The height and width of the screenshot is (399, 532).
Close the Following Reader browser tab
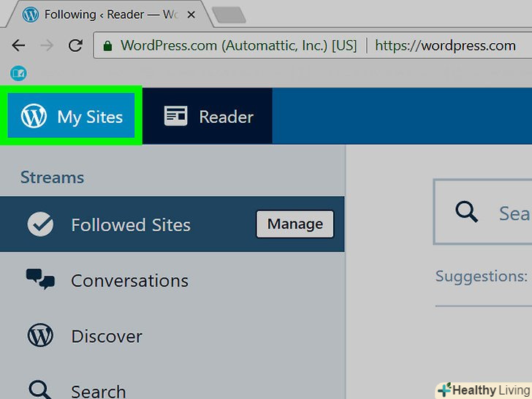pos(191,15)
